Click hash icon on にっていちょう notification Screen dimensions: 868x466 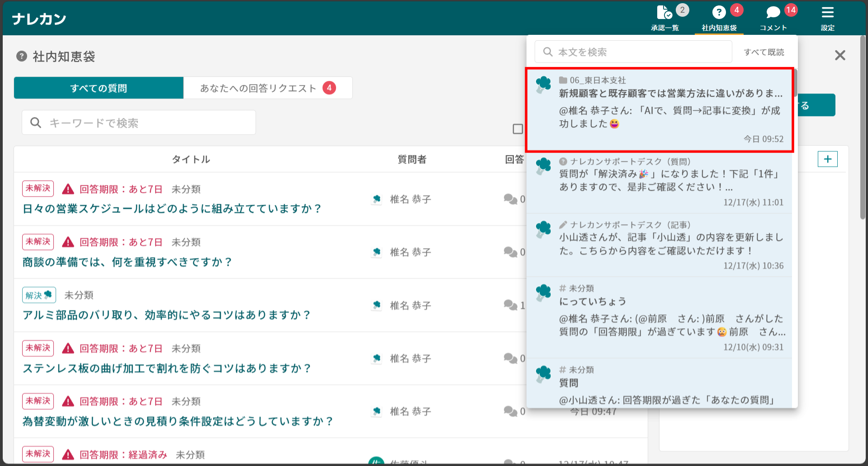click(x=562, y=288)
